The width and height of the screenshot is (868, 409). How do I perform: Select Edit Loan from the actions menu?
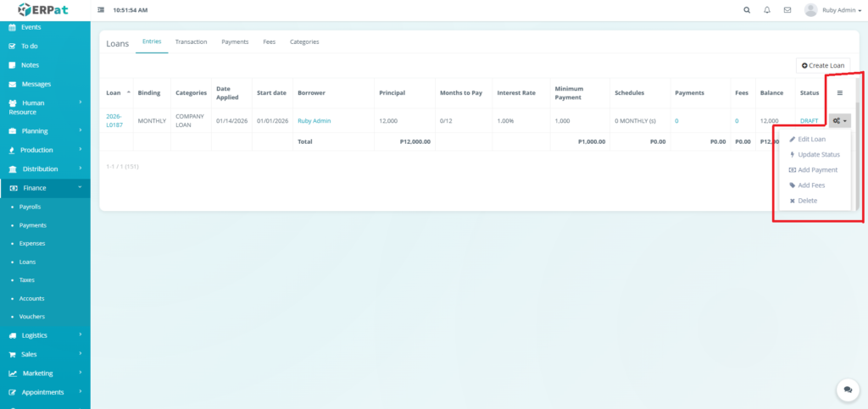811,139
